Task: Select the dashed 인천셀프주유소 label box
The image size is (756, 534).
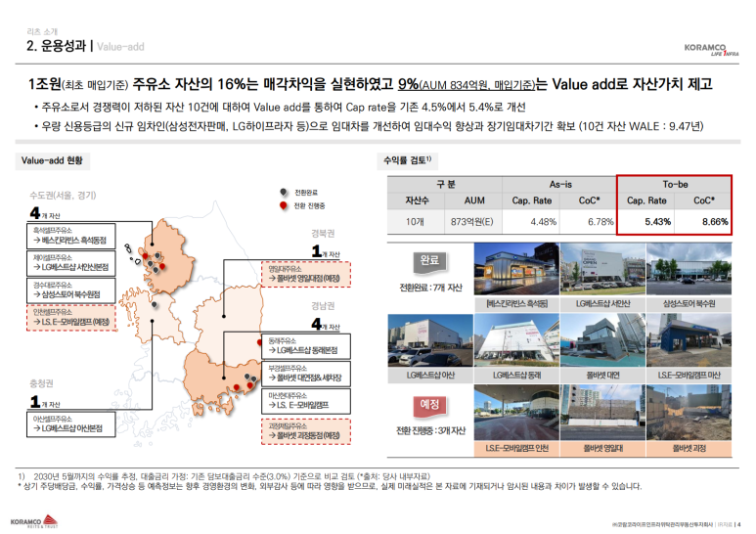Action: tap(70, 318)
